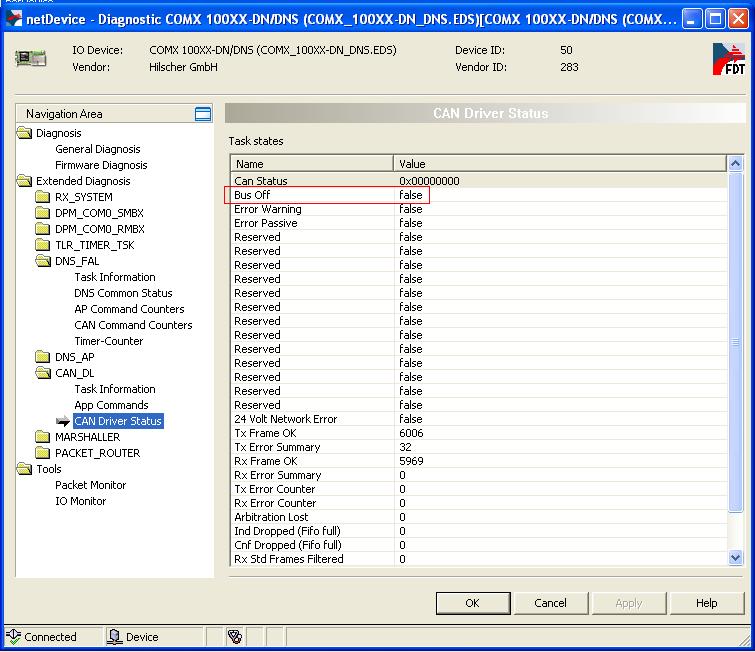Click the FDT logo icon
755x652 pixels.
click(x=728, y=60)
